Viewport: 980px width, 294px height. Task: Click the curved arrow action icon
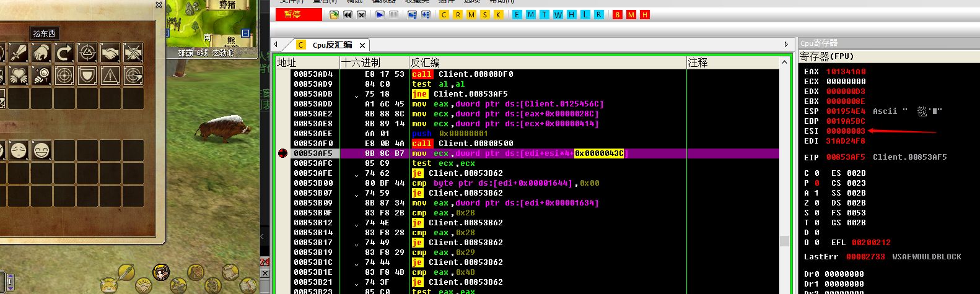coord(64,53)
